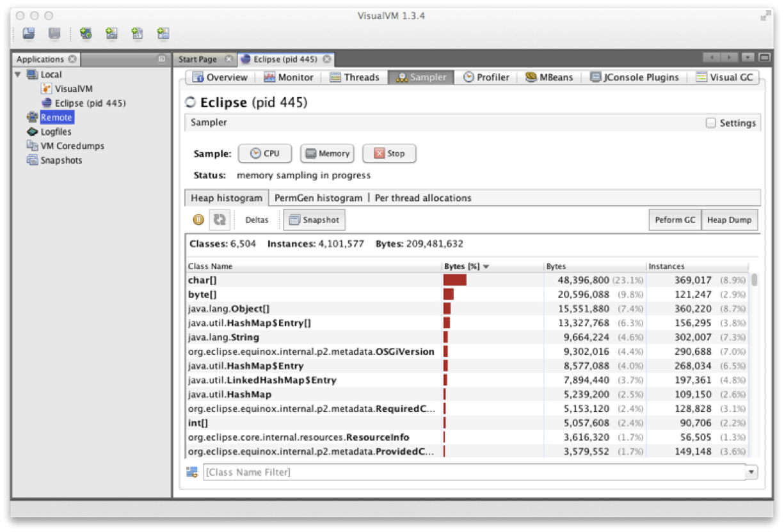Click the Heap Dump button
This screenshot has height=532, width=784.
[729, 220]
